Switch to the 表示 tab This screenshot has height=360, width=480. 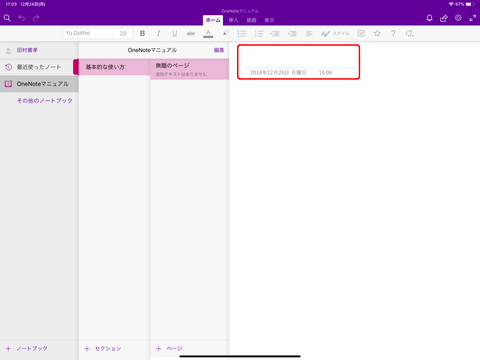coord(269,20)
